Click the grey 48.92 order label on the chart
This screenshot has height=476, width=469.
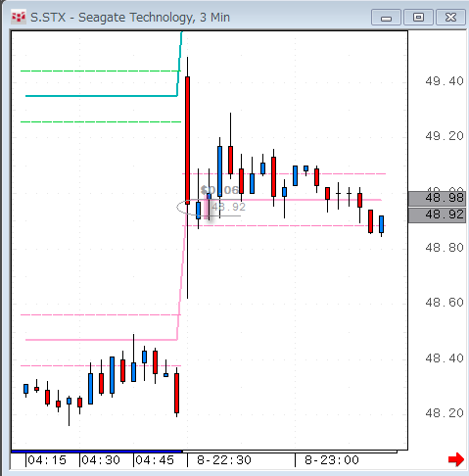pos(228,207)
